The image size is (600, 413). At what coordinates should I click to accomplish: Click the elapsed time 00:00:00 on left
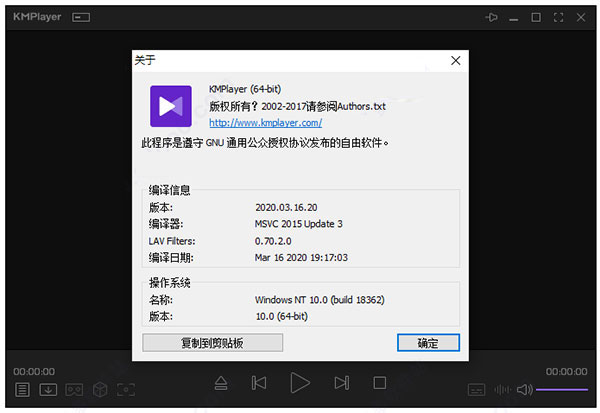pyautogui.click(x=34, y=372)
